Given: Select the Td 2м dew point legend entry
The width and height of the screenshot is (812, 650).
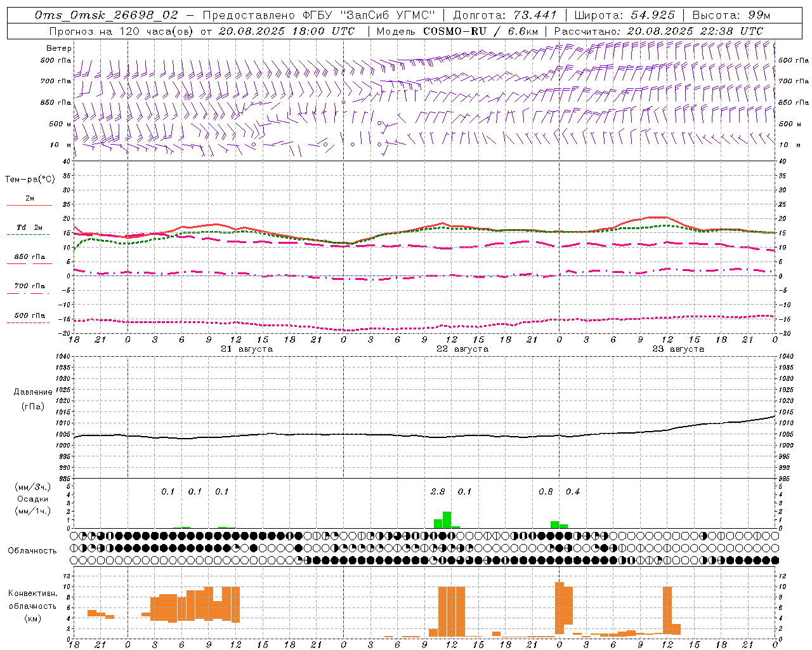Looking at the screenshot, I should coord(30,227).
